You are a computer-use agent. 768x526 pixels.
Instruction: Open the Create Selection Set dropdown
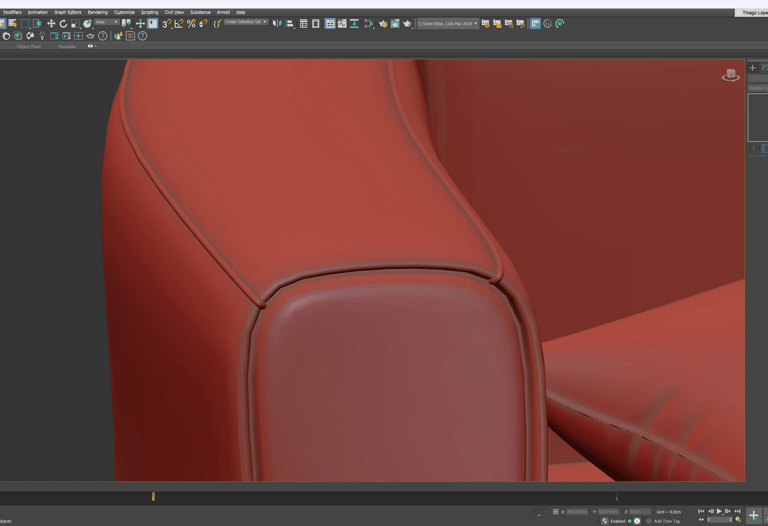click(x=246, y=22)
